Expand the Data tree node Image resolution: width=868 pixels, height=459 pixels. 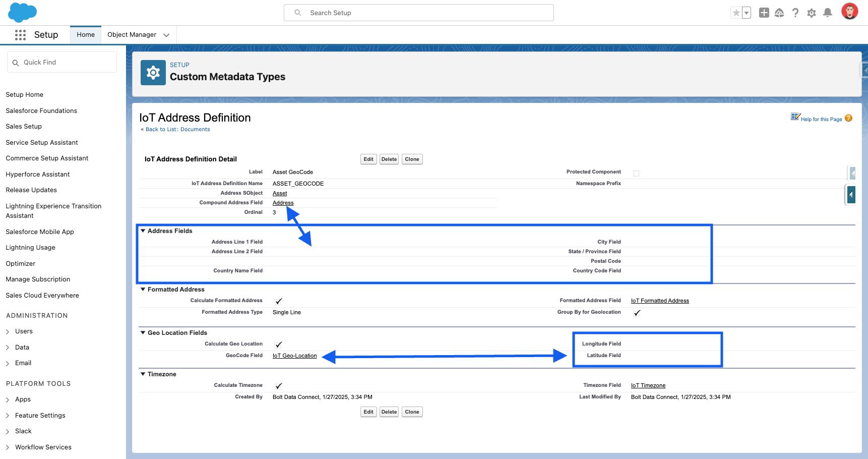point(8,348)
